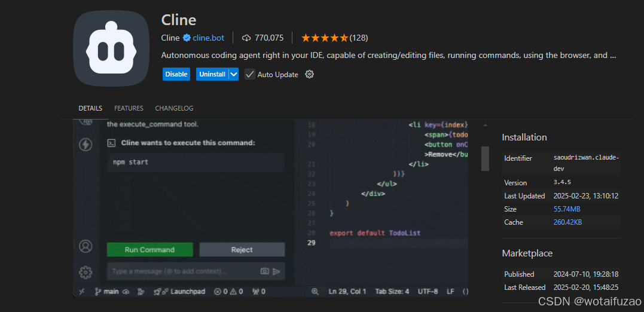Open the cline.bot publisher link

click(208, 38)
